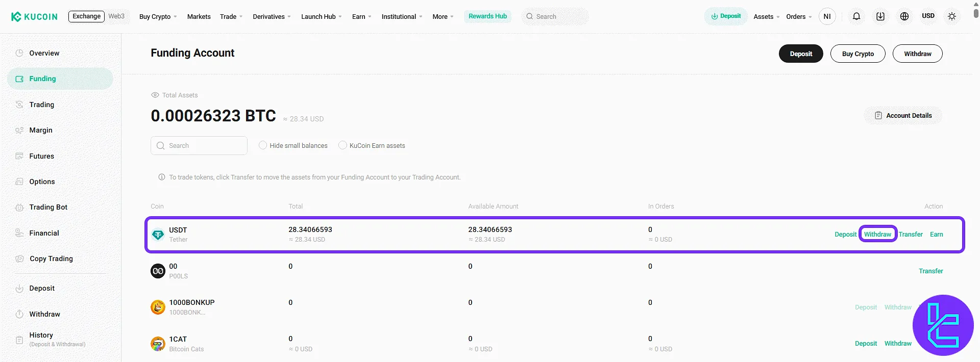The height and width of the screenshot is (362, 980).
Task: Click the Buy Crypto outlined button
Action: tap(858, 54)
